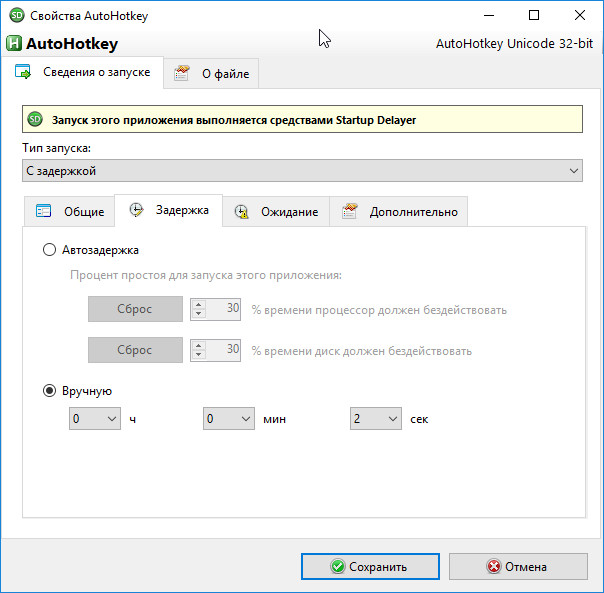The height and width of the screenshot is (593, 604).
Task: Click the Отмена button
Action: (518, 566)
